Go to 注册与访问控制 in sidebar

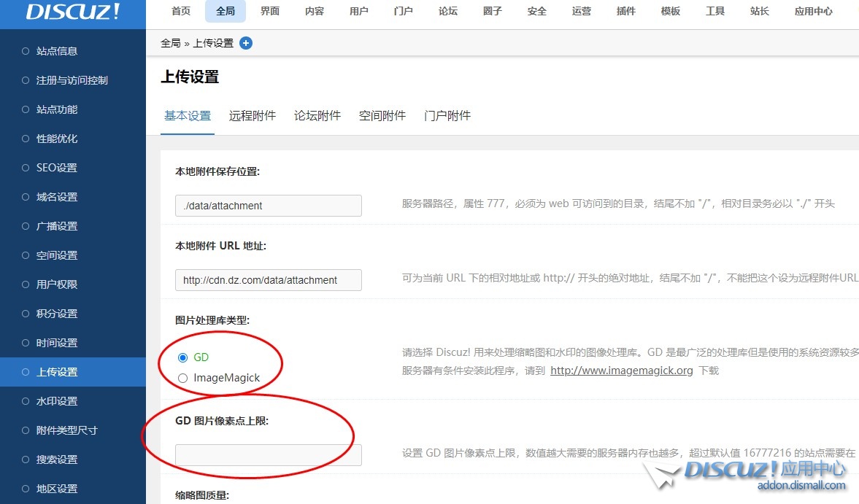(73, 80)
